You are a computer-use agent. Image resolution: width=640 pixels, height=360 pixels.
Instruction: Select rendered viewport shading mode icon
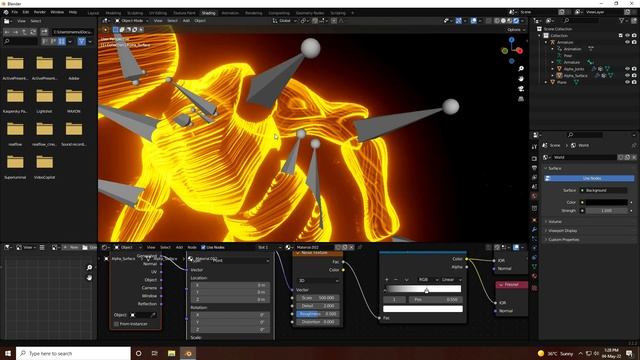516,20
